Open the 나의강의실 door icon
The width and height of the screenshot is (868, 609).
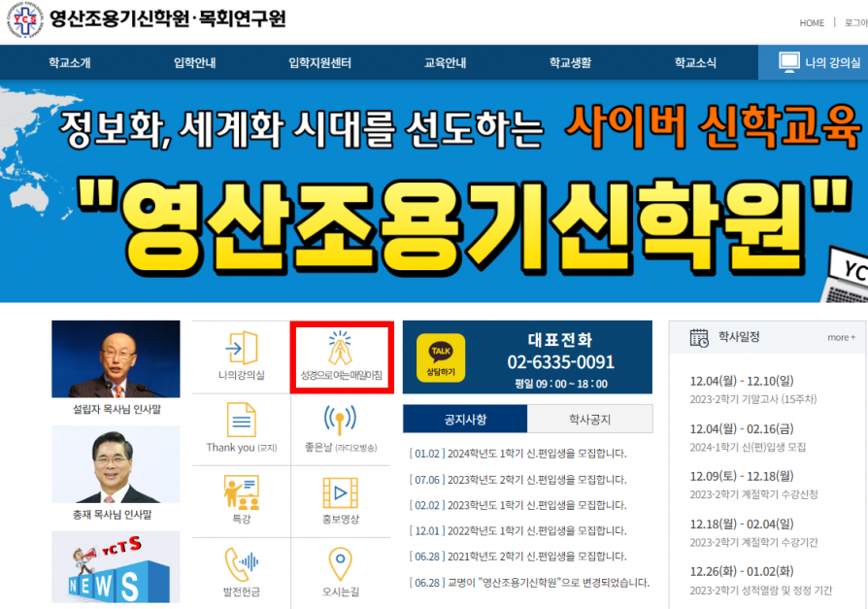tap(242, 347)
